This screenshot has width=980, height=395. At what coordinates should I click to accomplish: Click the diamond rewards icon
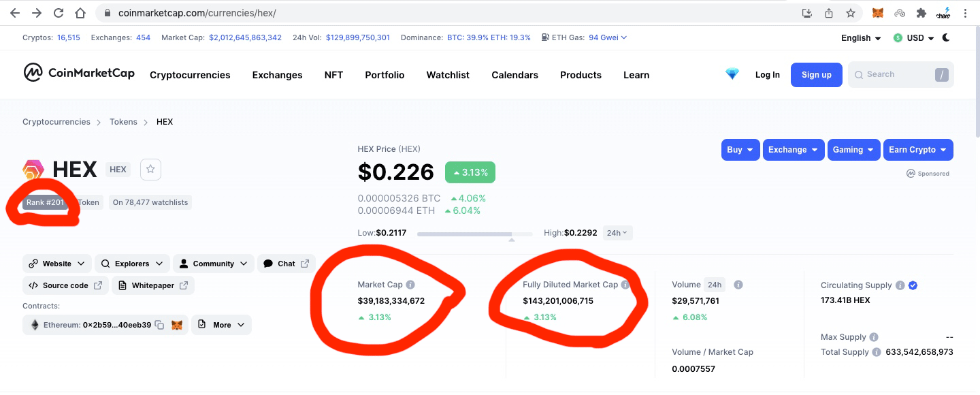tap(732, 74)
